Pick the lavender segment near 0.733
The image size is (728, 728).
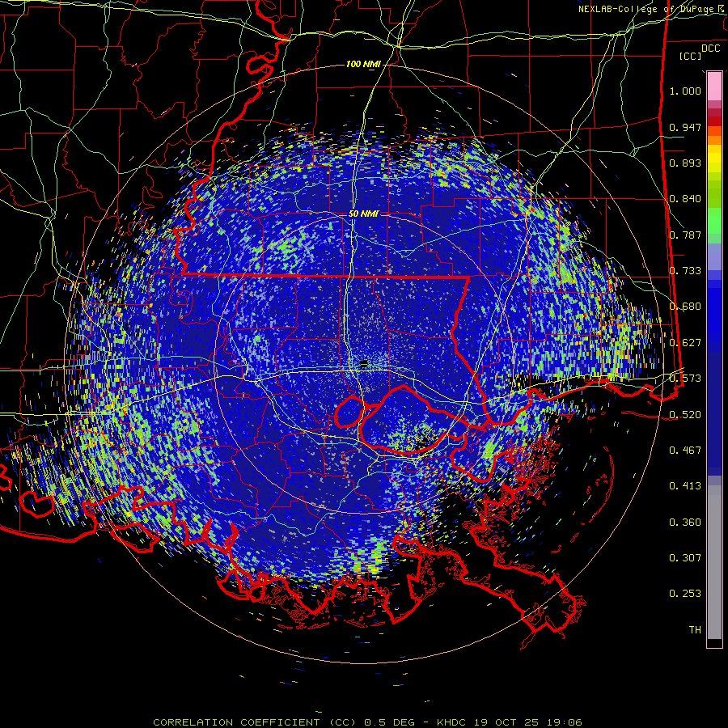pos(714,256)
